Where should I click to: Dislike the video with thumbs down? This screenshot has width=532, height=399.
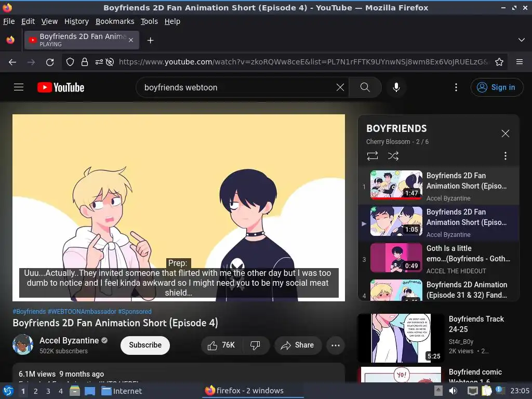point(255,345)
